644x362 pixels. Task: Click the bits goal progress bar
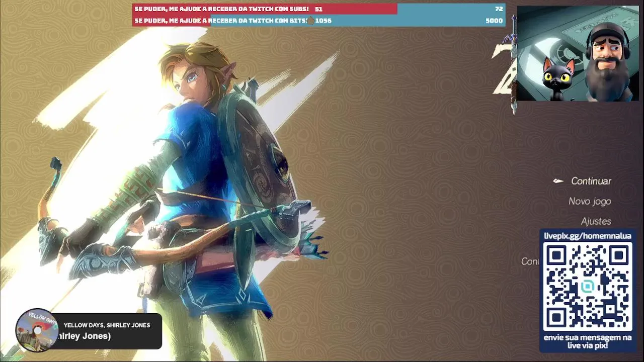pyautogui.click(x=319, y=21)
